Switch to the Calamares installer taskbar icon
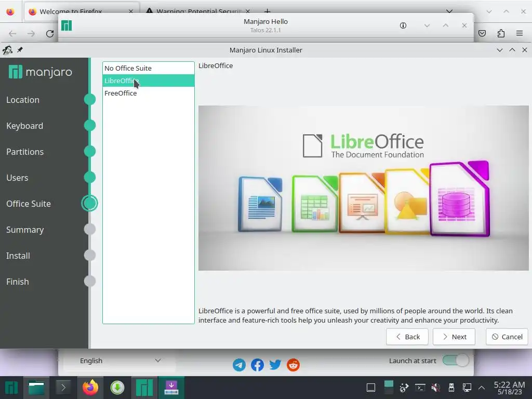The width and height of the screenshot is (532, 399). 171,388
